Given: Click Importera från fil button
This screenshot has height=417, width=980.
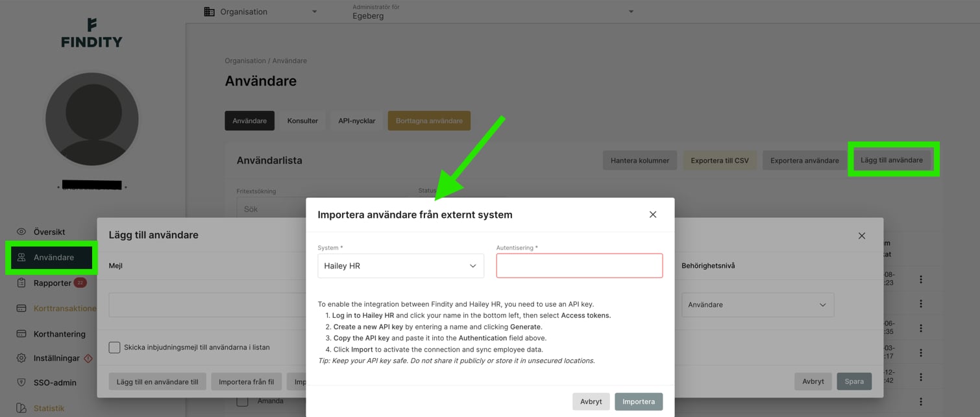Looking at the screenshot, I should point(246,381).
